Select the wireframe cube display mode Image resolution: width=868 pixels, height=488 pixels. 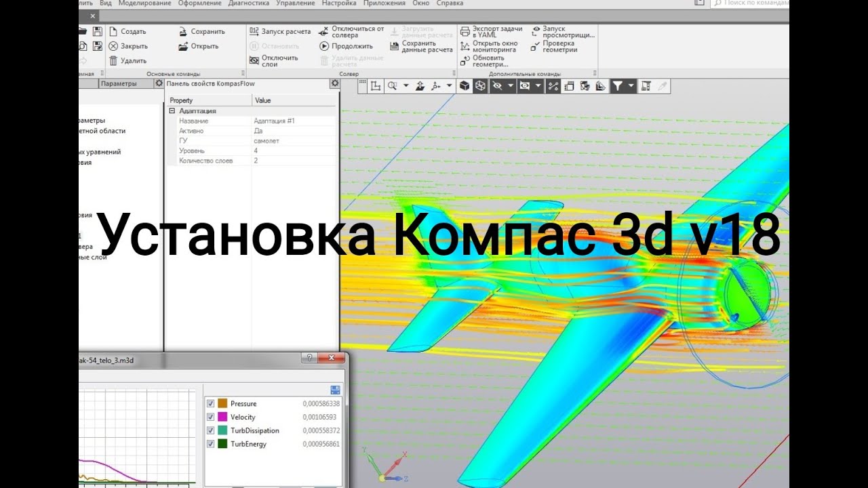(480, 86)
